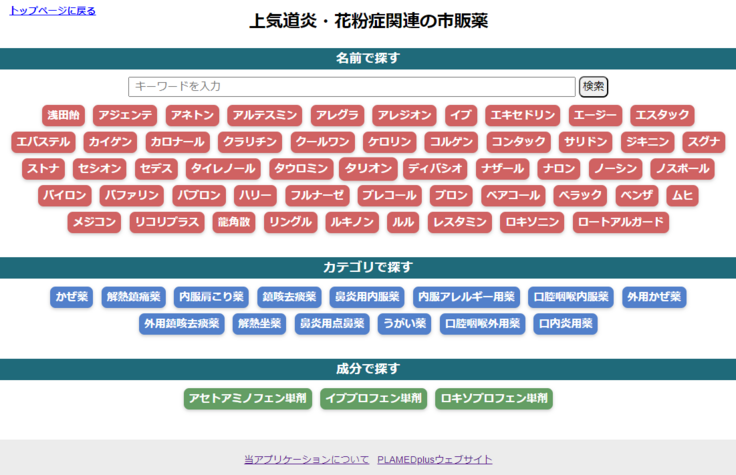
Task: Choose the ベンザ tag
Action: pos(636,196)
